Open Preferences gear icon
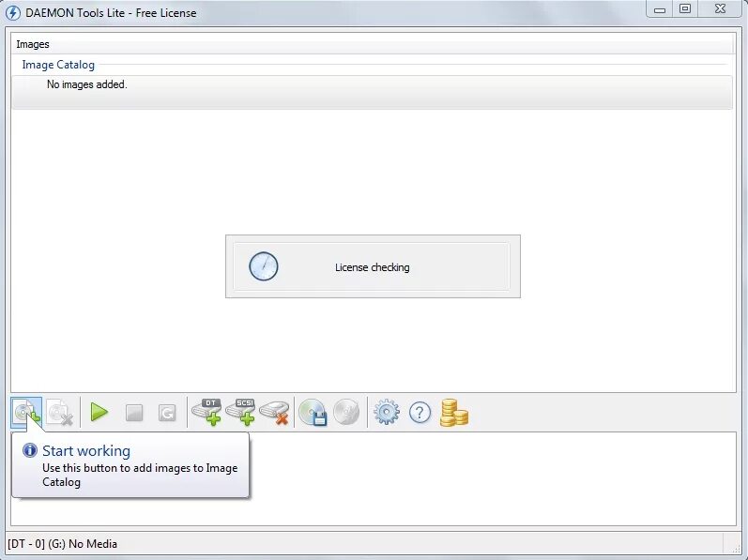Screen dimensions: 748x560 [387, 412]
